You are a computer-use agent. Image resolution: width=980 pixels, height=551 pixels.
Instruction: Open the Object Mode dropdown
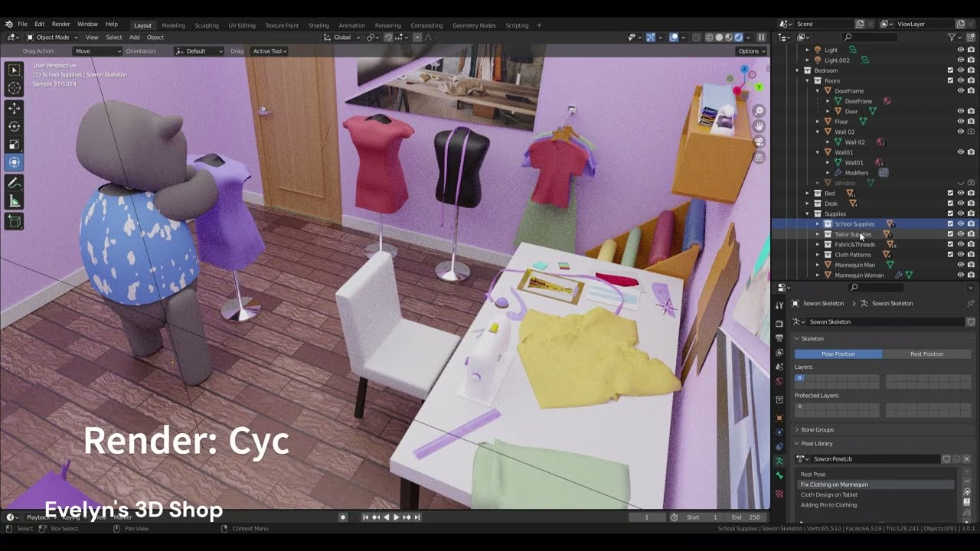click(x=51, y=37)
